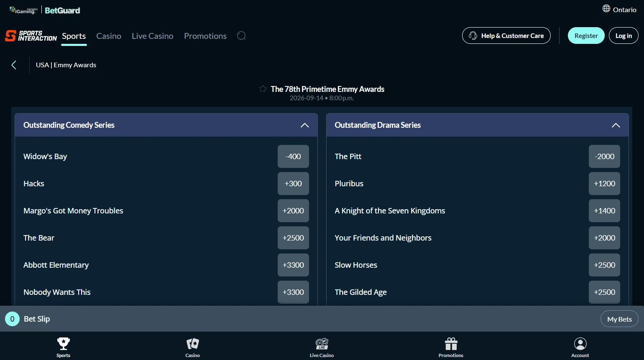Bet on Widow's Bay at -400

(293, 156)
